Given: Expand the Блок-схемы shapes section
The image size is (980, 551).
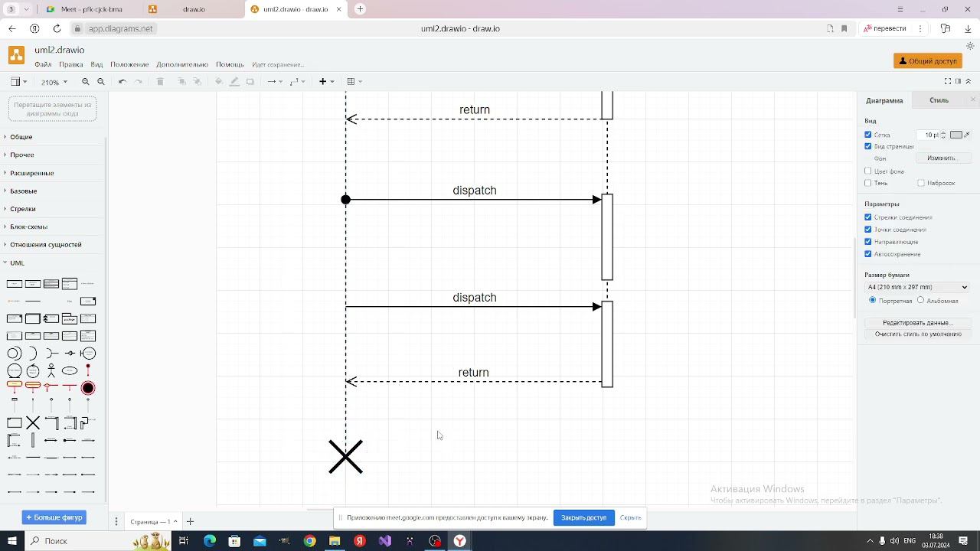Looking at the screenshot, I should click(28, 227).
